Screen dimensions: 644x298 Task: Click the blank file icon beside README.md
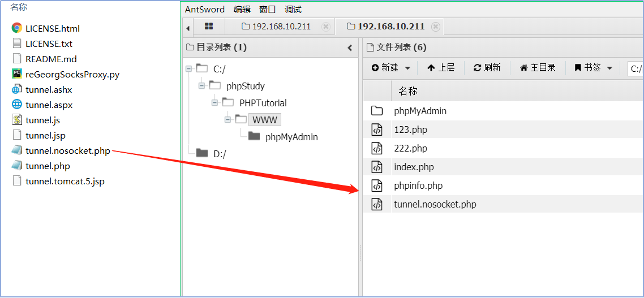tap(17, 59)
